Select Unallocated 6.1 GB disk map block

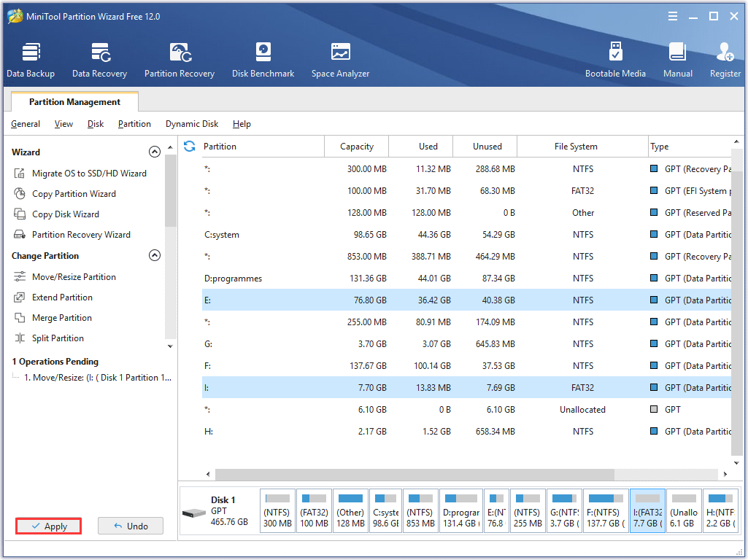(684, 510)
